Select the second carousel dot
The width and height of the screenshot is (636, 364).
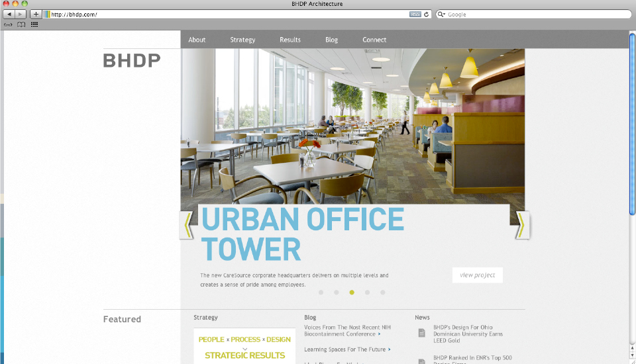[337, 292]
